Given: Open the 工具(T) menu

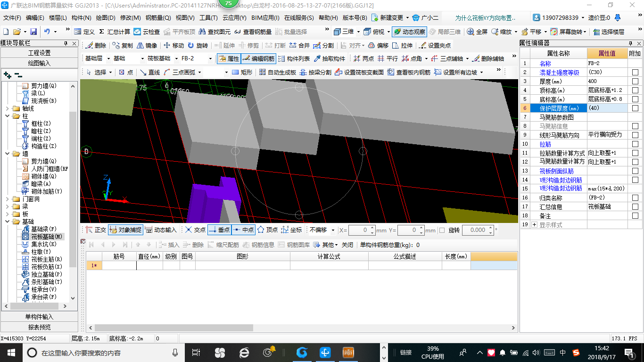Looking at the screenshot, I should 208,18.
